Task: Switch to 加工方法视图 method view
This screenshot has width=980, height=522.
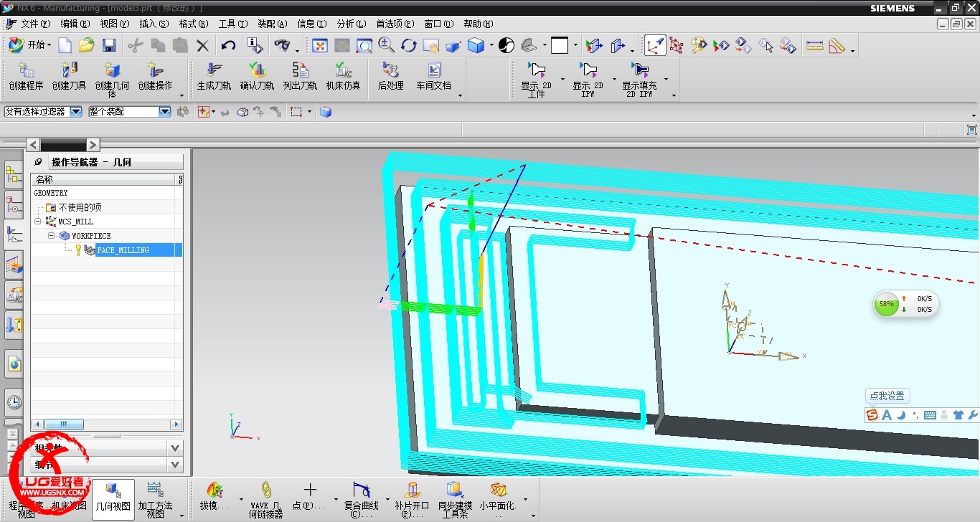Action: coord(155,499)
